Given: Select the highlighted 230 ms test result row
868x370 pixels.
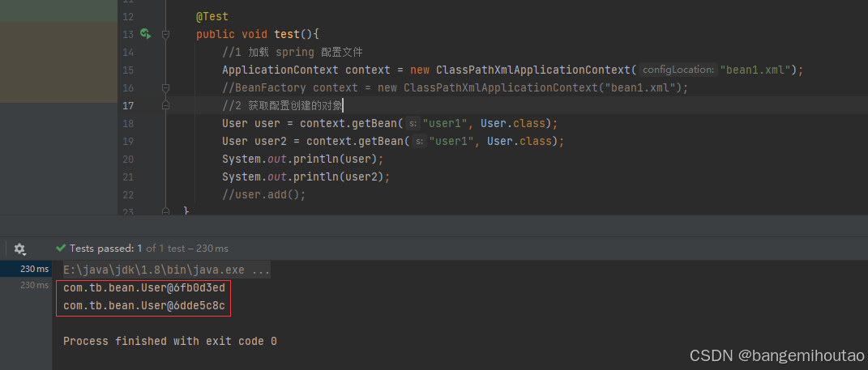Looking at the screenshot, I should [26, 270].
